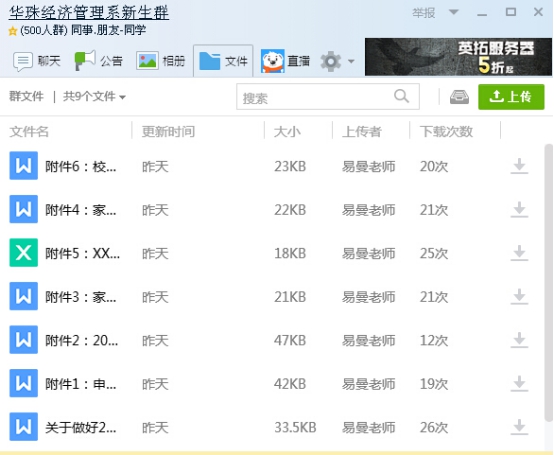Select the file named 附件4：家...
554x455 pixels.
point(81,210)
